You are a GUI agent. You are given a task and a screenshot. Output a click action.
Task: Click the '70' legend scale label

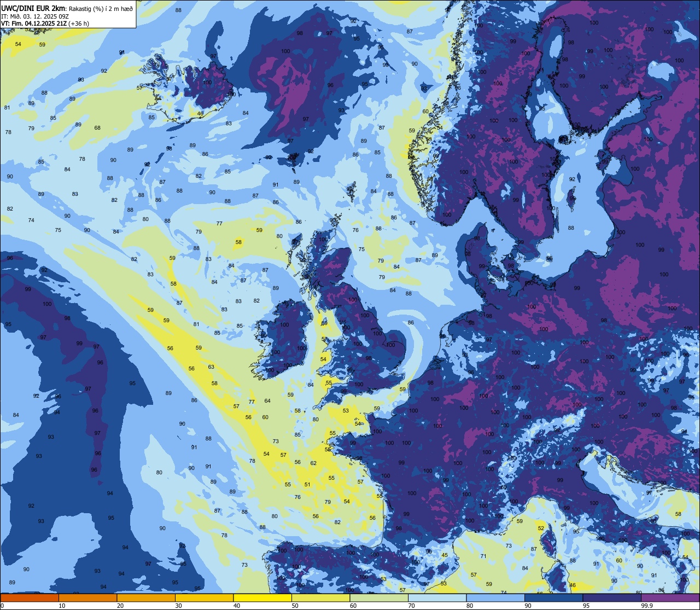tap(411, 606)
